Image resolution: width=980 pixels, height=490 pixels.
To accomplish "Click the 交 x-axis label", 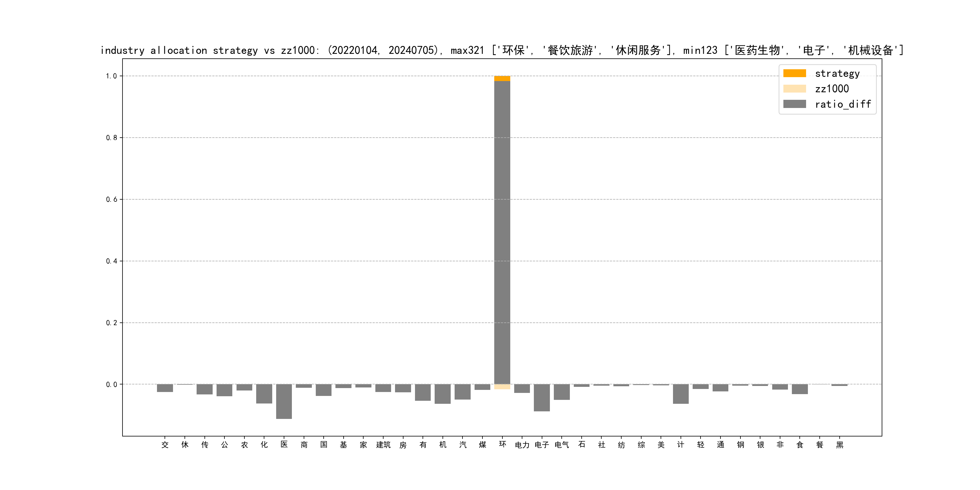I will pyautogui.click(x=165, y=444).
